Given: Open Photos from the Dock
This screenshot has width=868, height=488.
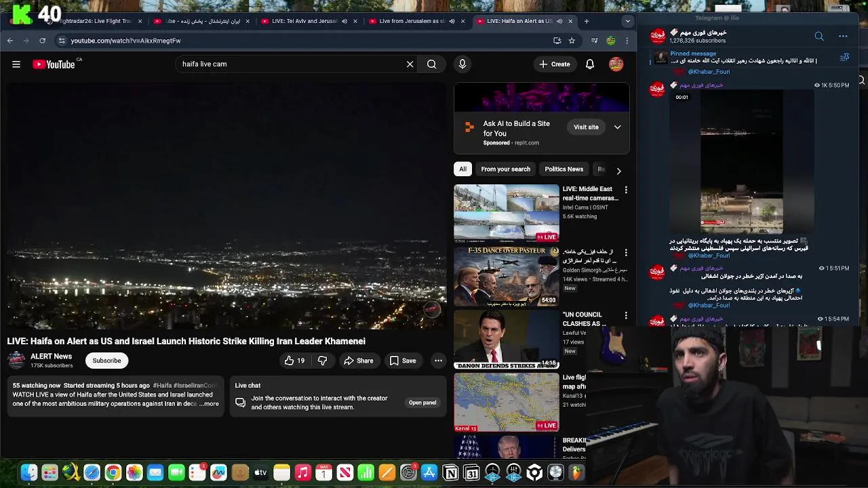Looking at the screenshot, I should (134, 472).
